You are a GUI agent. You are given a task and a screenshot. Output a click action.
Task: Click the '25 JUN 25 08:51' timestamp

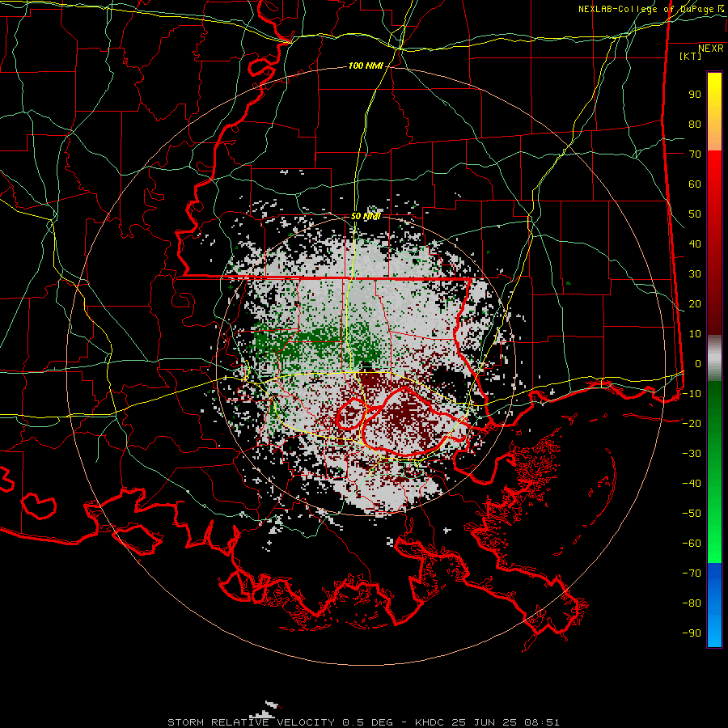(x=506, y=722)
